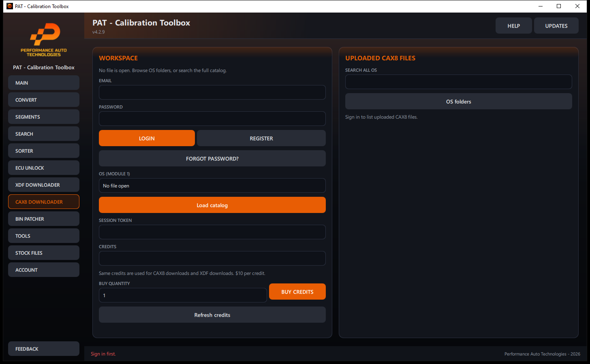This screenshot has width=590, height=364.
Task: Click the orange LOGIN button
Action: pyautogui.click(x=147, y=138)
